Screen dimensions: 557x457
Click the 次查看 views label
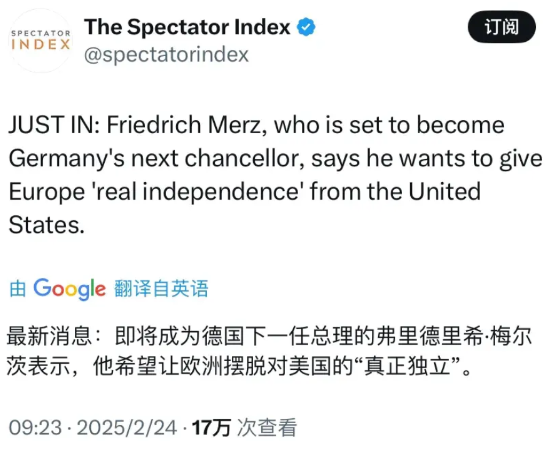[267, 427]
